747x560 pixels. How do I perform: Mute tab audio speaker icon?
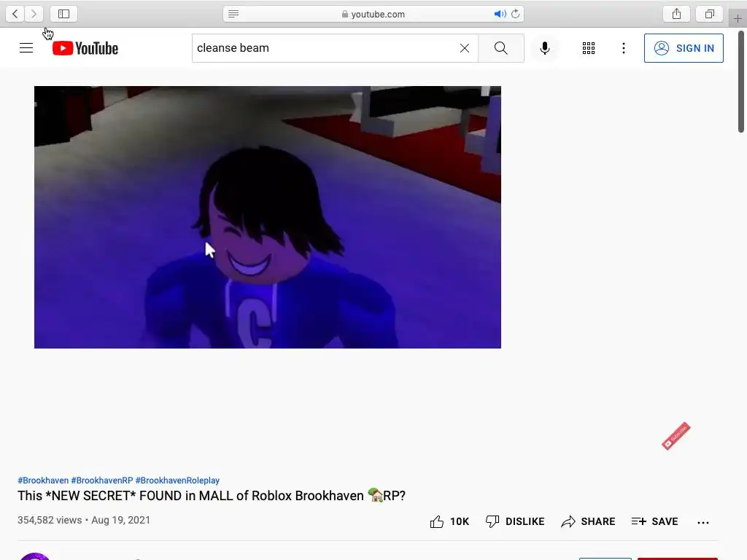(499, 14)
